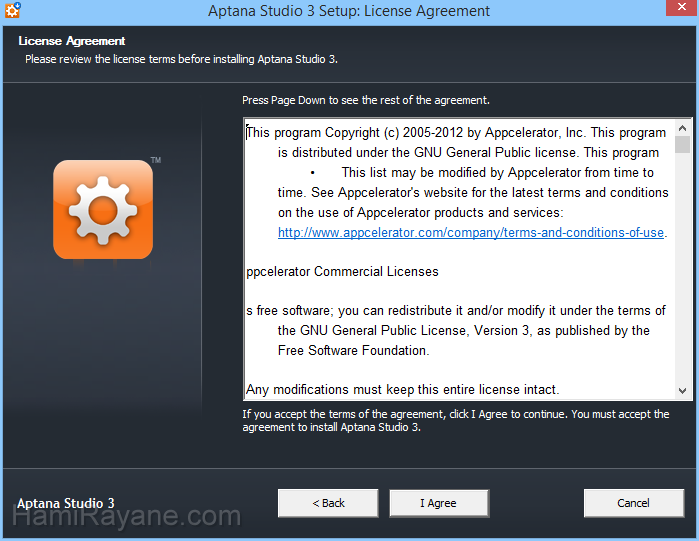This screenshot has height=541, width=699.
Task: Click the 'License Agreement' header heading
Action: pyautogui.click(x=72, y=41)
